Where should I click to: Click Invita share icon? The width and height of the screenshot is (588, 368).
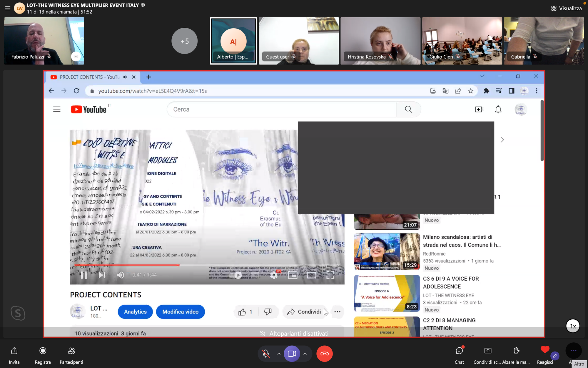14,351
